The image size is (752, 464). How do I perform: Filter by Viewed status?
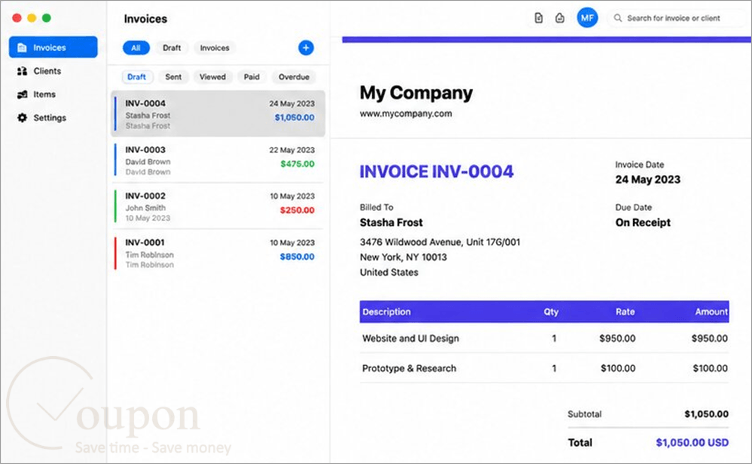click(212, 77)
